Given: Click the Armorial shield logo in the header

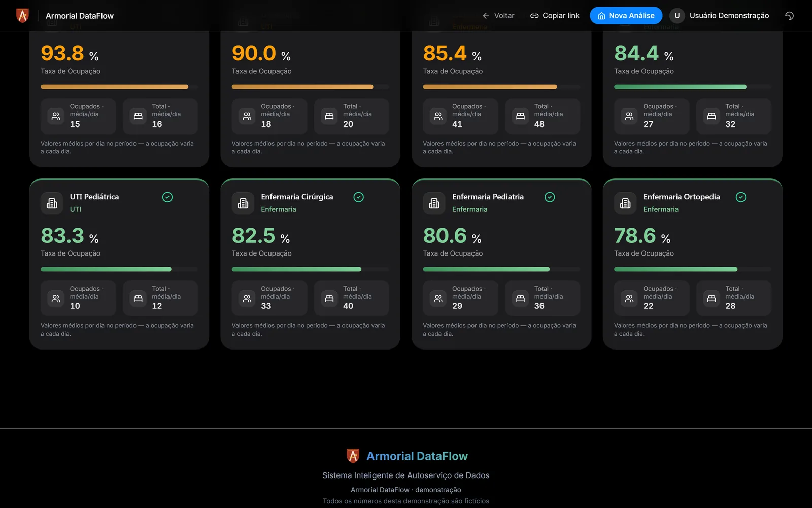Looking at the screenshot, I should (22, 16).
